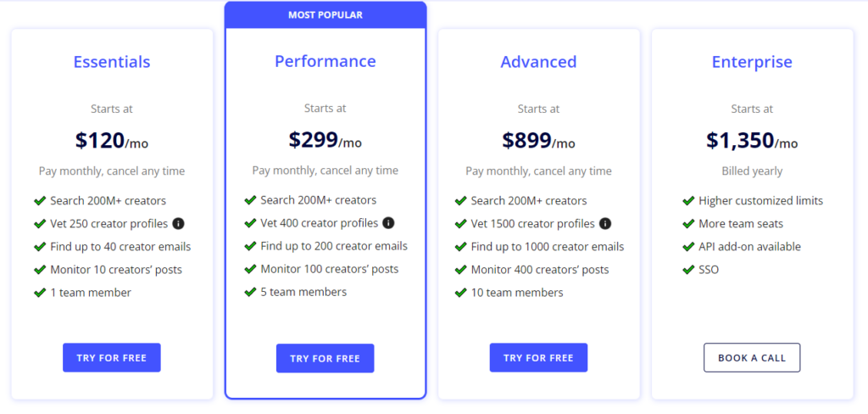The width and height of the screenshot is (868, 414).
Task: Start Performance plan with Try For Free
Action: pyautogui.click(x=325, y=358)
